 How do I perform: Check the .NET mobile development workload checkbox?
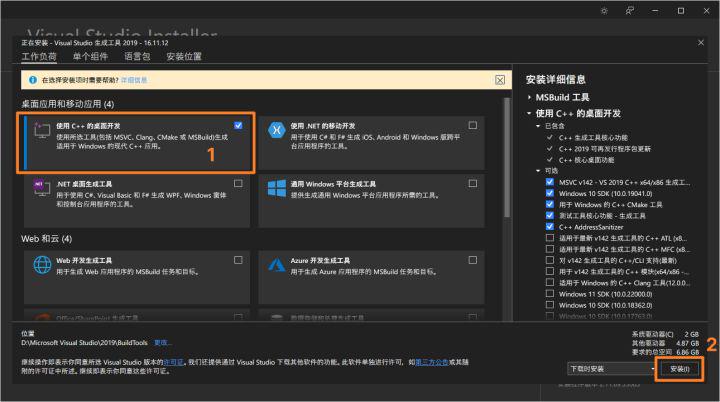coord(472,125)
